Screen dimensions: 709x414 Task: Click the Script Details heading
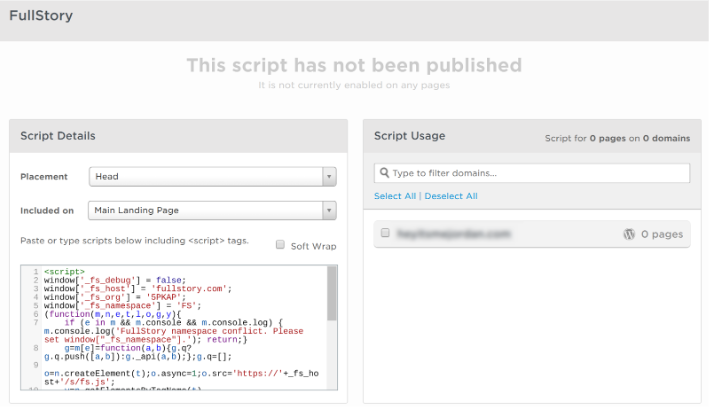[58, 136]
